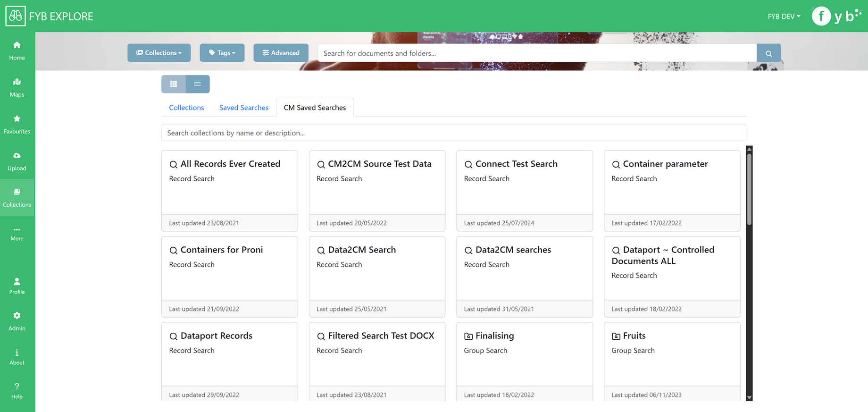
Task: Click search icon on CM2CM Source Test Data
Action: 321,164
